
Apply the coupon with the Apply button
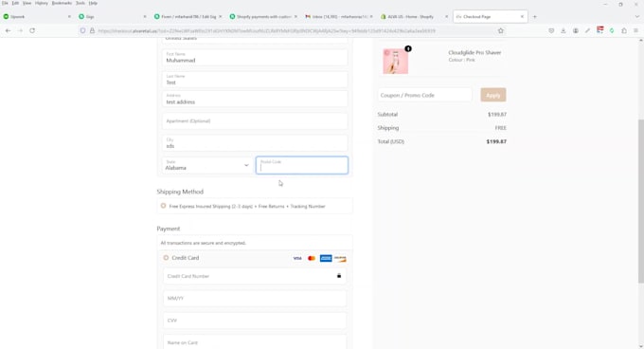click(493, 95)
